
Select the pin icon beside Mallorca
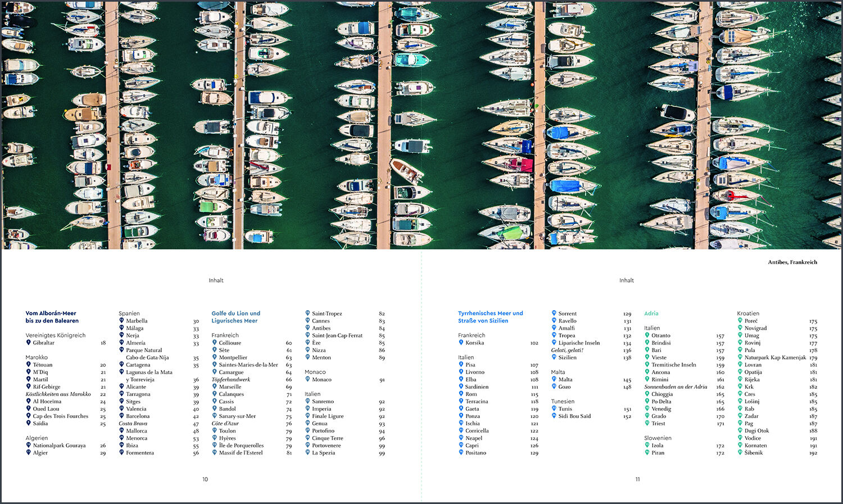[121, 430]
